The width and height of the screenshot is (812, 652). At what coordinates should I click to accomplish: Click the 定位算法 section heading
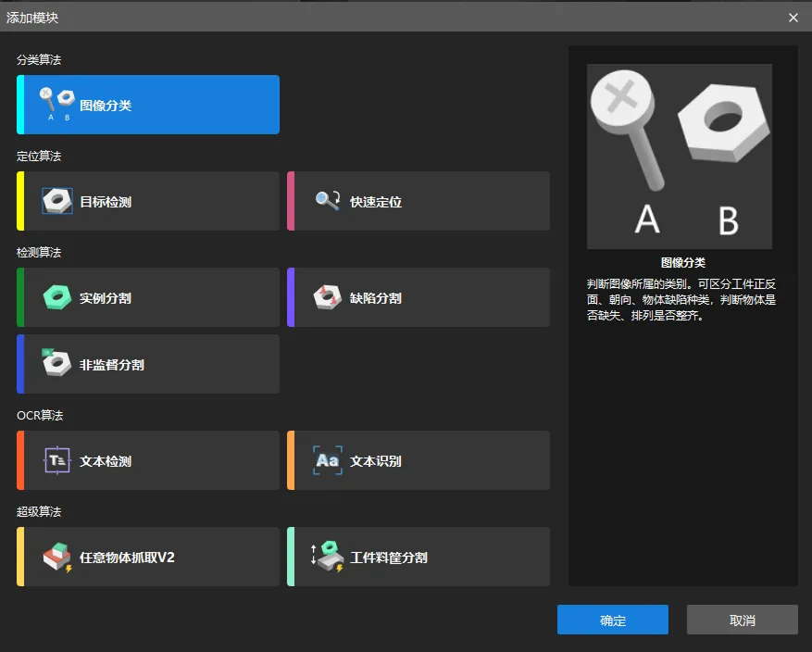point(39,157)
